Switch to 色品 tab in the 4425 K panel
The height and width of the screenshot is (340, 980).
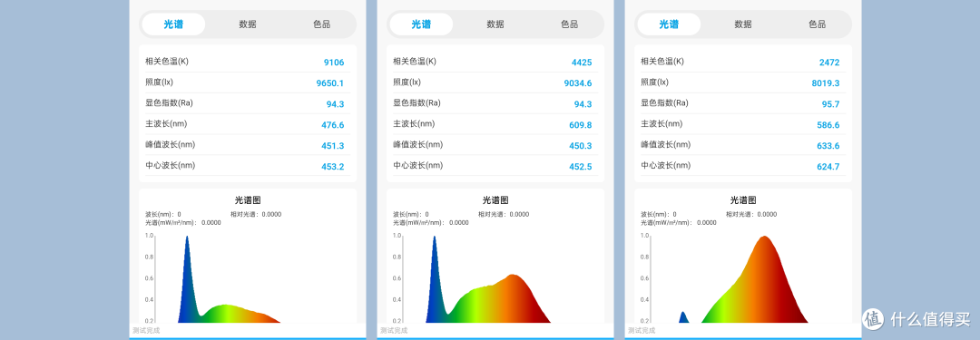coord(569,24)
